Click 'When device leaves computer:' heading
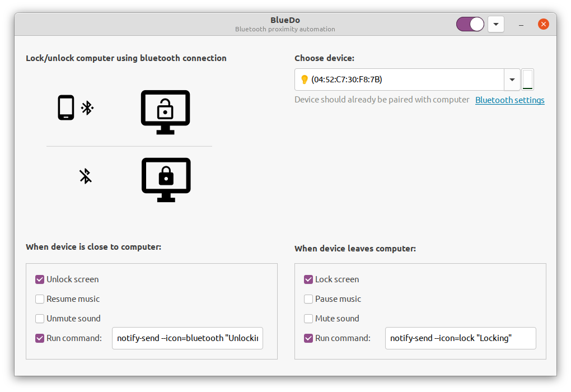Screen dimensions: 571x392 (x=355, y=249)
